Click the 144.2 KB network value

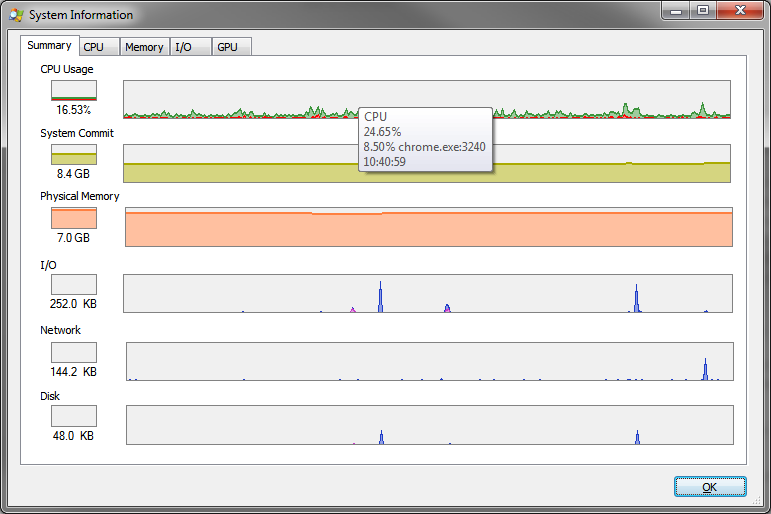73,371
